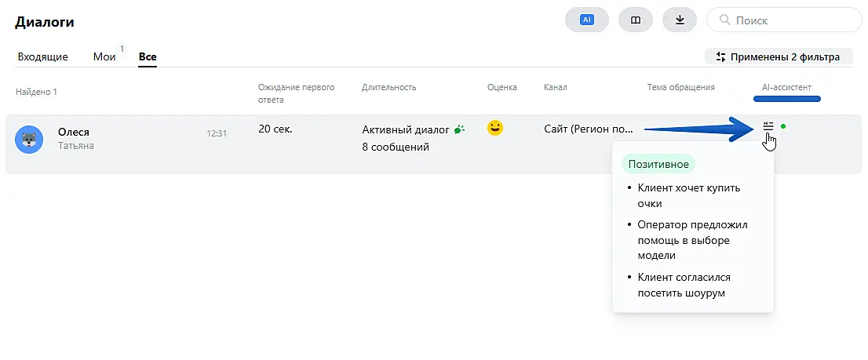Select the Все tab
The width and height of the screenshot is (868, 360).
click(148, 56)
